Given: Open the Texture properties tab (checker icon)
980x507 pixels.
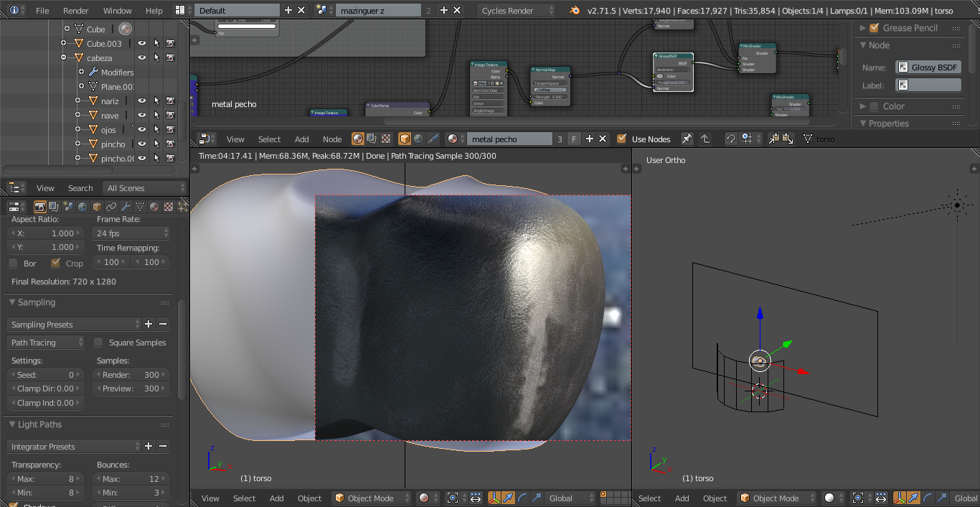Looking at the screenshot, I should [x=169, y=207].
